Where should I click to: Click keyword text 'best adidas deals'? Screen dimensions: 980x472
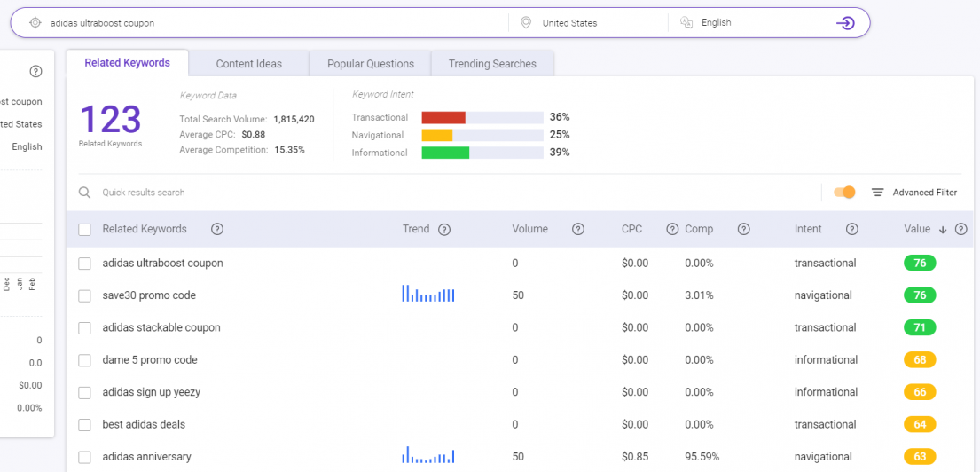tap(144, 425)
